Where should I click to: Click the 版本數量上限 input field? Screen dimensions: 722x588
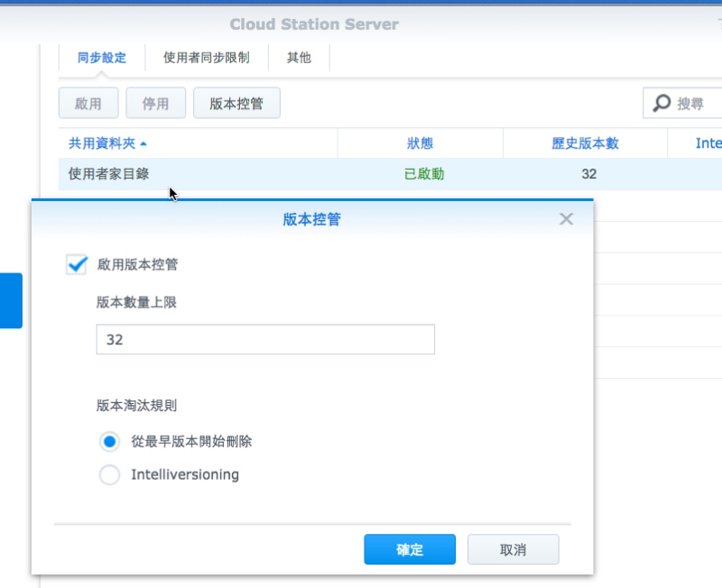click(x=265, y=340)
